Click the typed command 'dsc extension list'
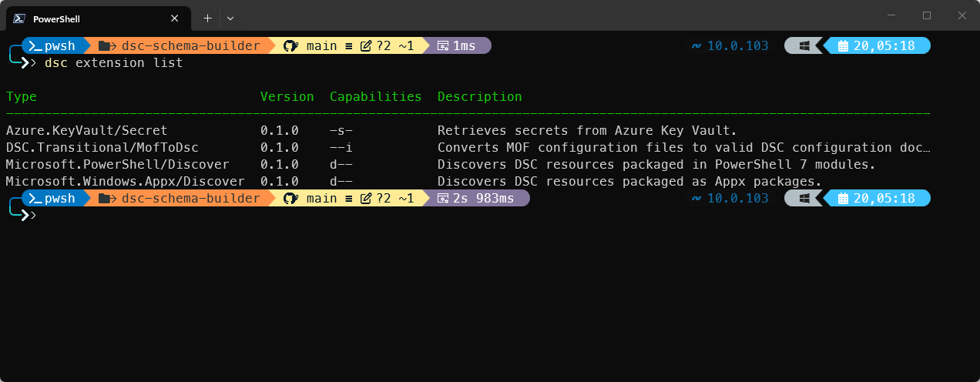This screenshot has width=980, height=382. click(113, 63)
